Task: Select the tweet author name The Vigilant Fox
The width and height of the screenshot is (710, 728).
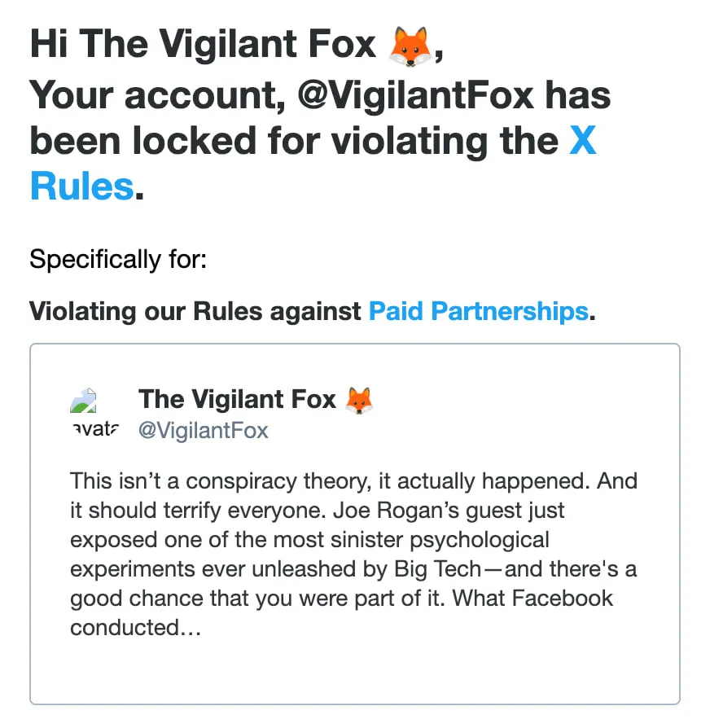Action: pyautogui.click(x=237, y=399)
